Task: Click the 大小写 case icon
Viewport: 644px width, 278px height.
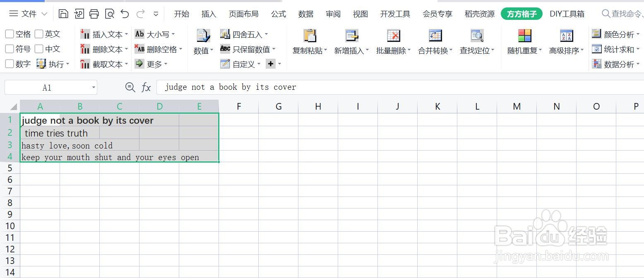Action: coord(139,34)
